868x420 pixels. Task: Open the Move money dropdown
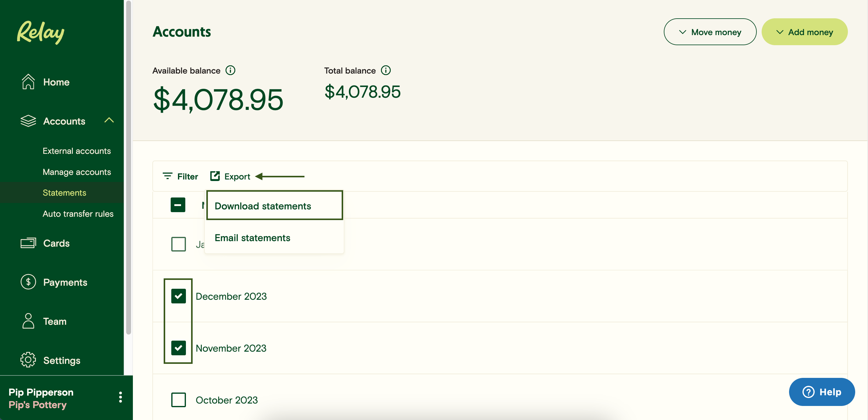[710, 32]
